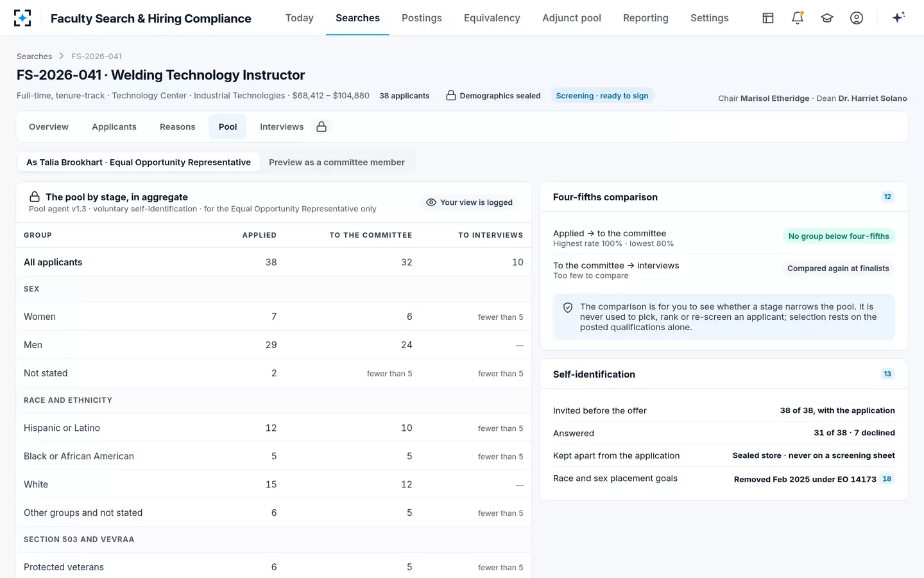Viewport: 924px width, 578px height.
Task: Click the Protected veterans row label
Action: pyautogui.click(x=64, y=567)
